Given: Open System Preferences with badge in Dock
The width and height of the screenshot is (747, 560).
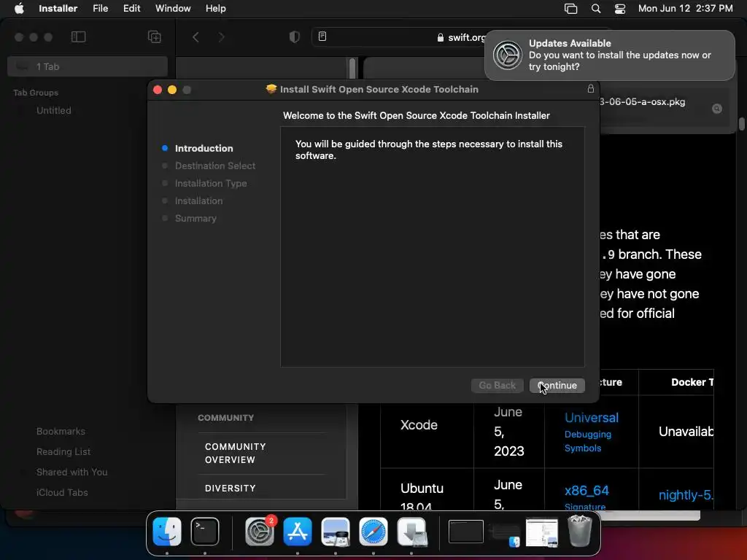Looking at the screenshot, I should [260, 532].
